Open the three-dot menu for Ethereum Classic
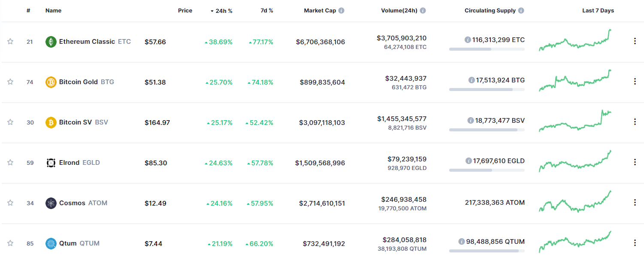Image resolution: width=644 pixels, height=261 pixels. (x=635, y=41)
